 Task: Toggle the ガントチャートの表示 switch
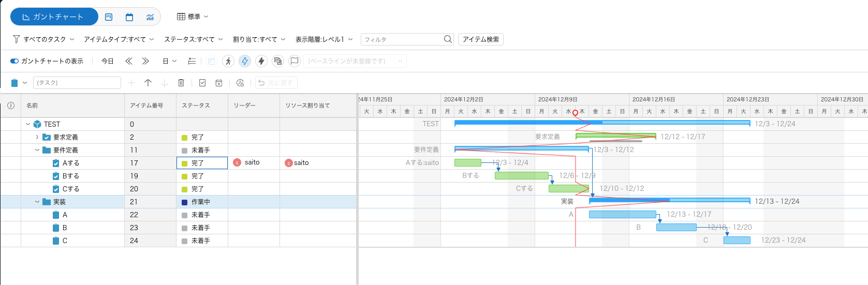(14, 61)
